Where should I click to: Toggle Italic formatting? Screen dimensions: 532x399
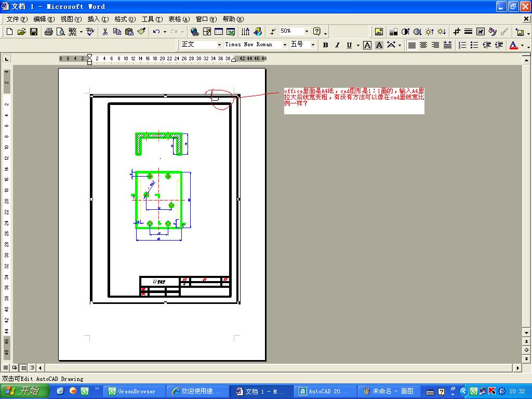337,45
